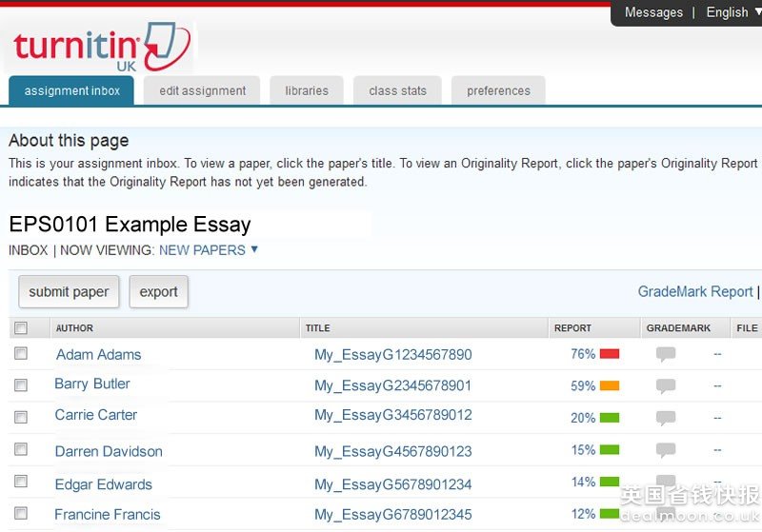This screenshot has height=532, width=762.
Task: Open Messages in the top bar
Action: [653, 12]
